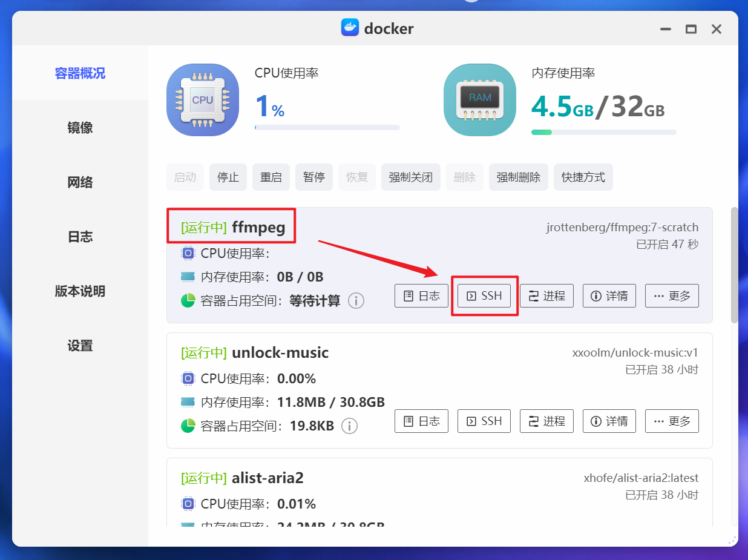The height and width of the screenshot is (560, 748).
Task: Click the 暂停 toolbar button
Action: (x=314, y=177)
